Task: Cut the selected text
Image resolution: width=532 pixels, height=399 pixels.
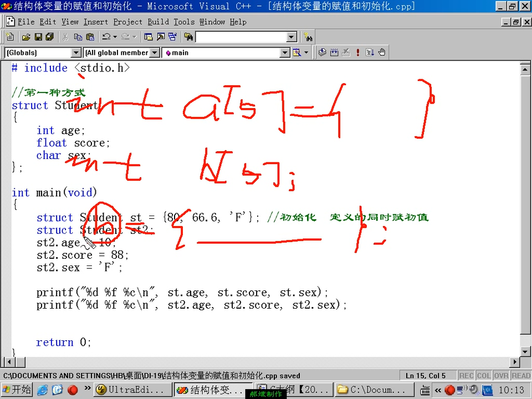Action: click(x=65, y=37)
